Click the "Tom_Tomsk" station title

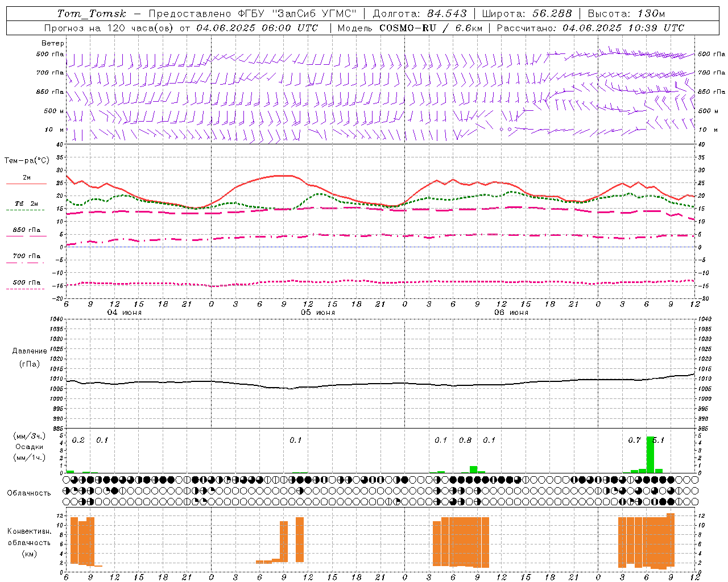pyautogui.click(x=92, y=14)
